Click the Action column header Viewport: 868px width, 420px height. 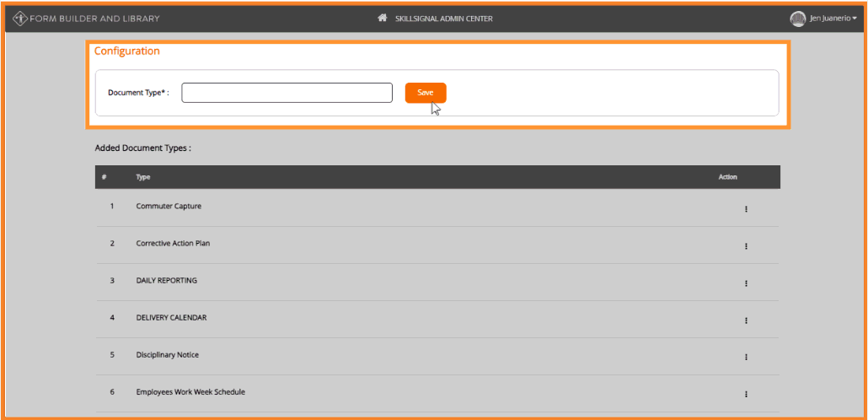[x=728, y=177]
